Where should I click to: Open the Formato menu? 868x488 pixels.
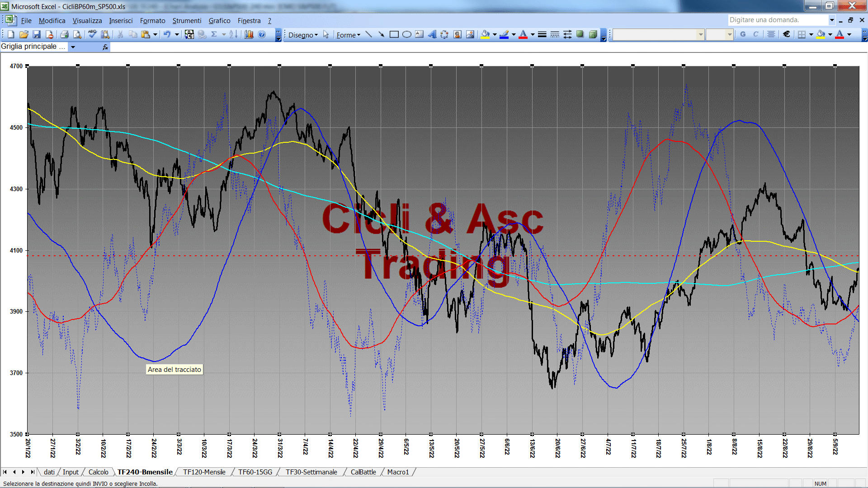[x=153, y=21]
